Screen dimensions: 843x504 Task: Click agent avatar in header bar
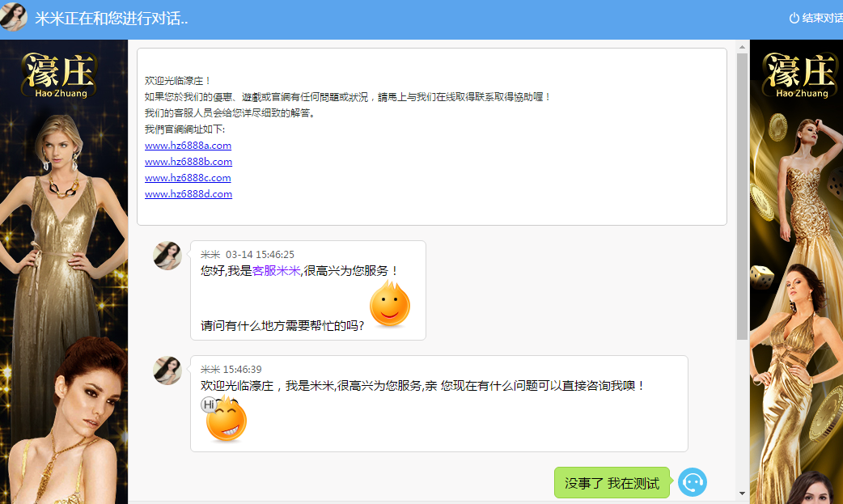pyautogui.click(x=13, y=16)
